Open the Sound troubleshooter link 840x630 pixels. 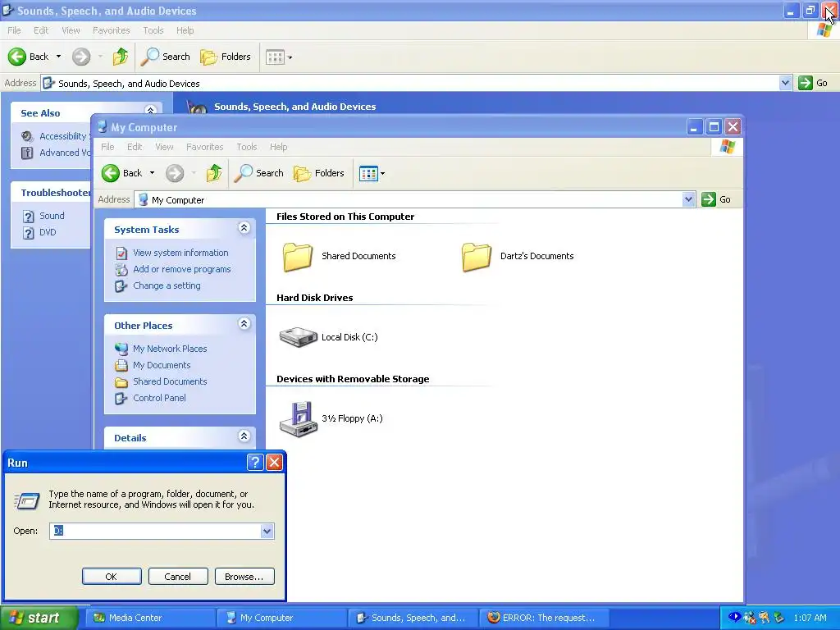[52, 216]
